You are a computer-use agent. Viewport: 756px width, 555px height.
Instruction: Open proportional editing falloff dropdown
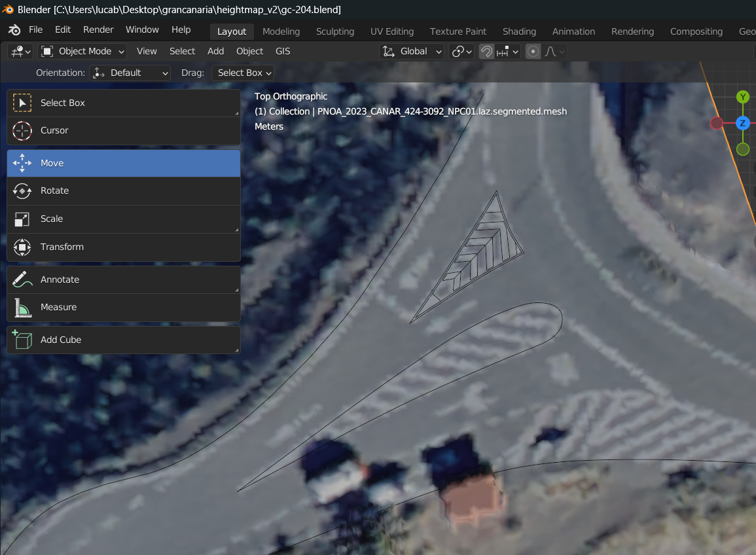pyautogui.click(x=554, y=51)
